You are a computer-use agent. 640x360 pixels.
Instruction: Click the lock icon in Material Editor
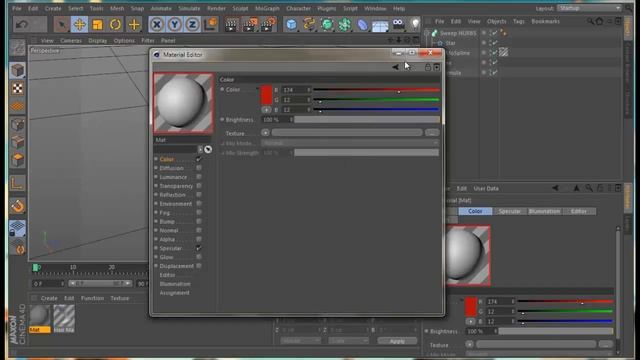pos(427,67)
